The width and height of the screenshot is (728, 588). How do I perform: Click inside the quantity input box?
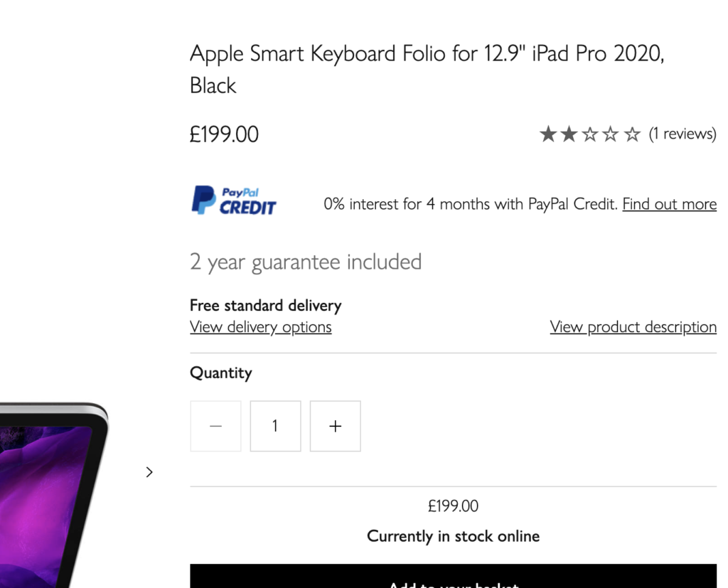coord(275,426)
